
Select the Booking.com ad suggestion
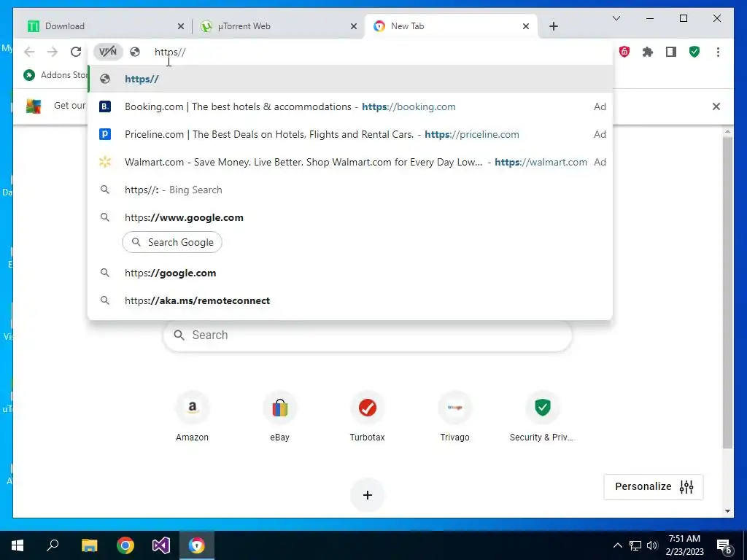coord(350,106)
